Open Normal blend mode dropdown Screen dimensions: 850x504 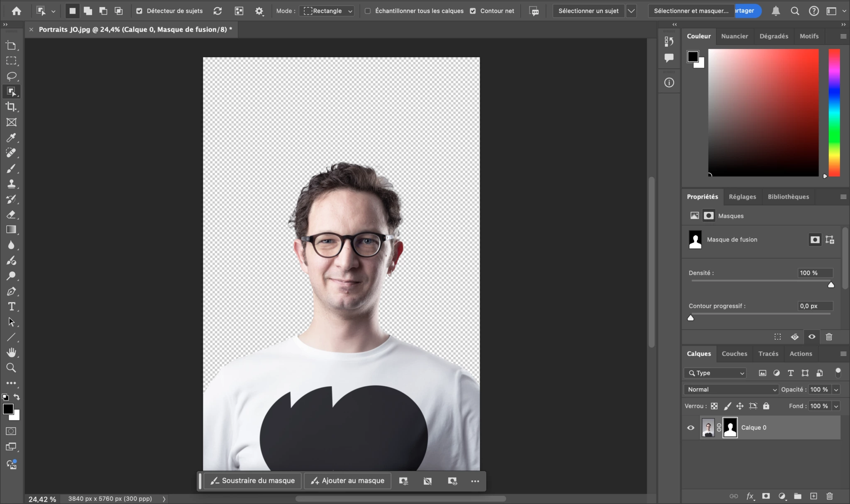[x=731, y=390]
